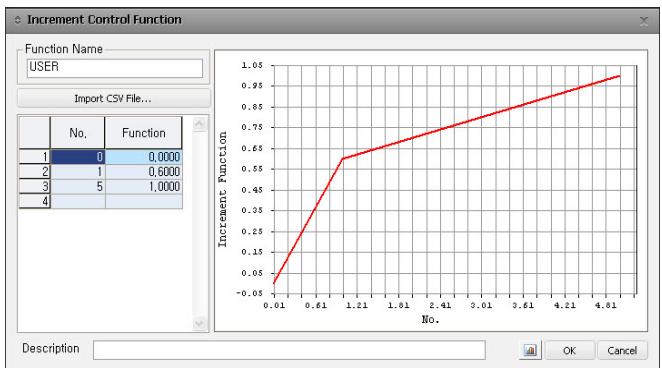Image resolution: width=662 pixels, height=368 pixels.
Task: Click the top-left corner cell of table
Action: (x=35, y=133)
